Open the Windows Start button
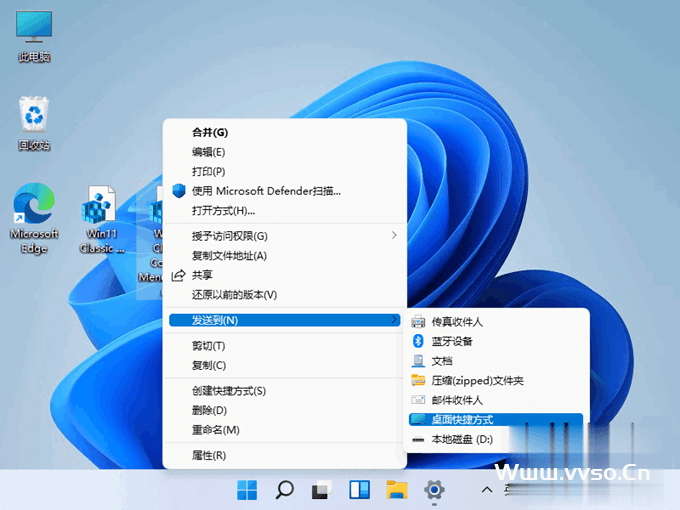Viewport: 680px width, 510px height. click(x=247, y=490)
